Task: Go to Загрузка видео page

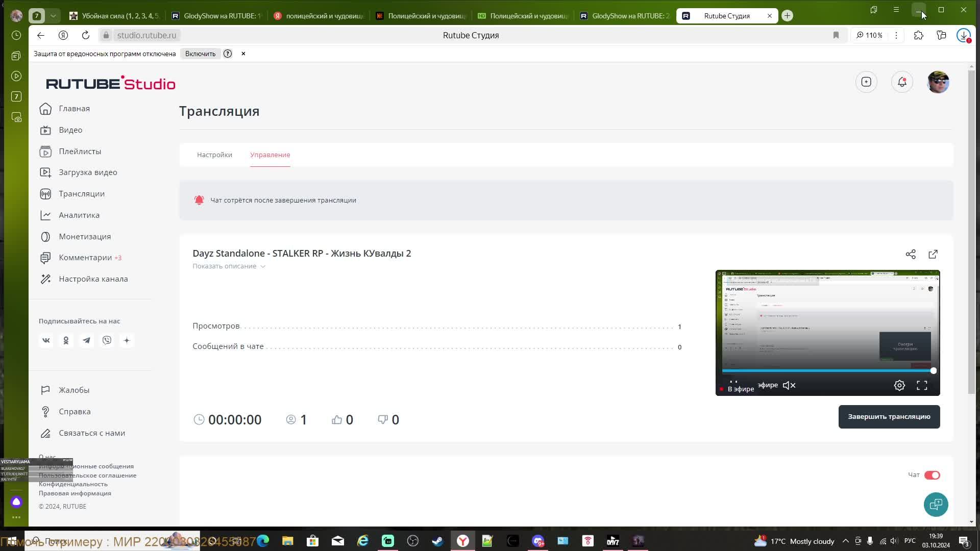Action: [x=79, y=172]
